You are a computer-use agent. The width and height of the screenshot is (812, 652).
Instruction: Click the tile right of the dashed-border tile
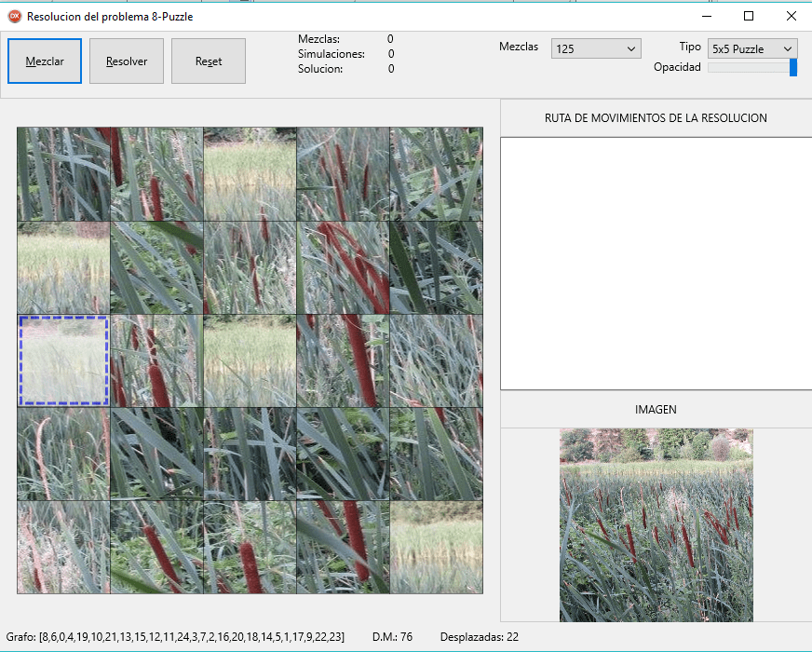(156, 360)
